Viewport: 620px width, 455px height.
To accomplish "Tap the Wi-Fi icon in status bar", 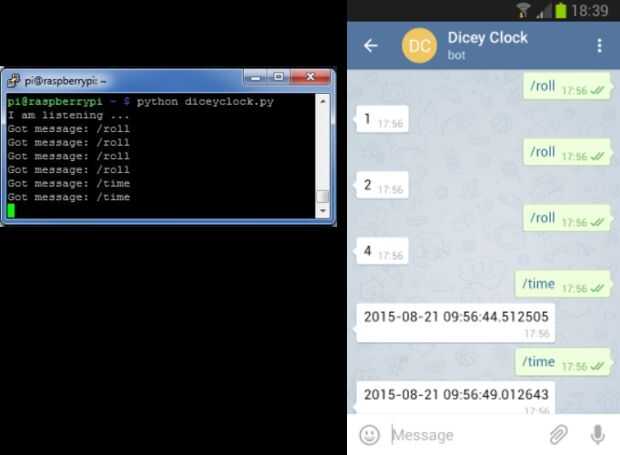I will pos(523,11).
